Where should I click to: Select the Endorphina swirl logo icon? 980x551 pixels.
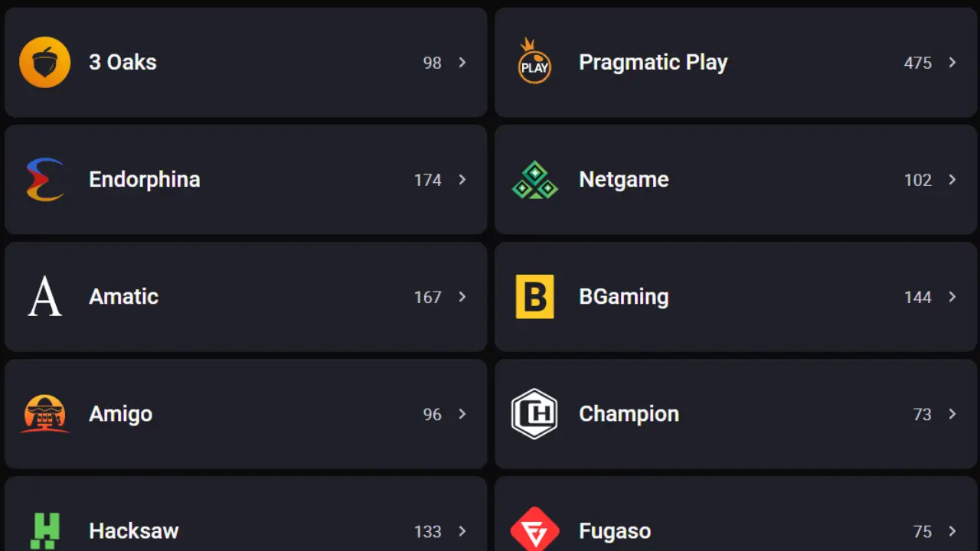point(44,179)
